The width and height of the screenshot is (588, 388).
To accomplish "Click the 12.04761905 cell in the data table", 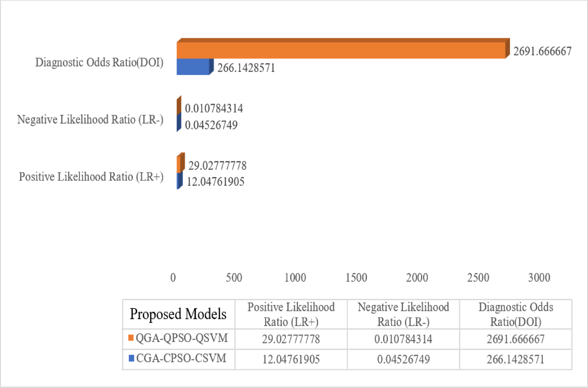I will (291, 359).
